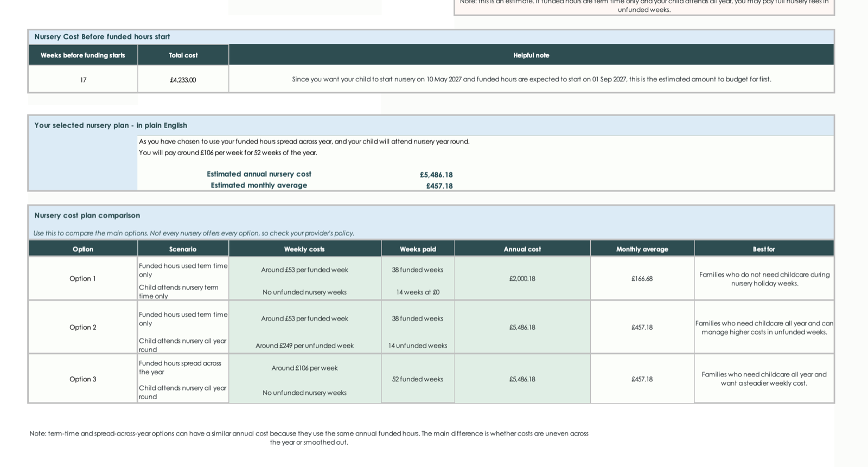The height and width of the screenshot is (467, 868).
Task: Click the 'Around £249 per unfunded week' cell
Action: [x=304, y=346]
